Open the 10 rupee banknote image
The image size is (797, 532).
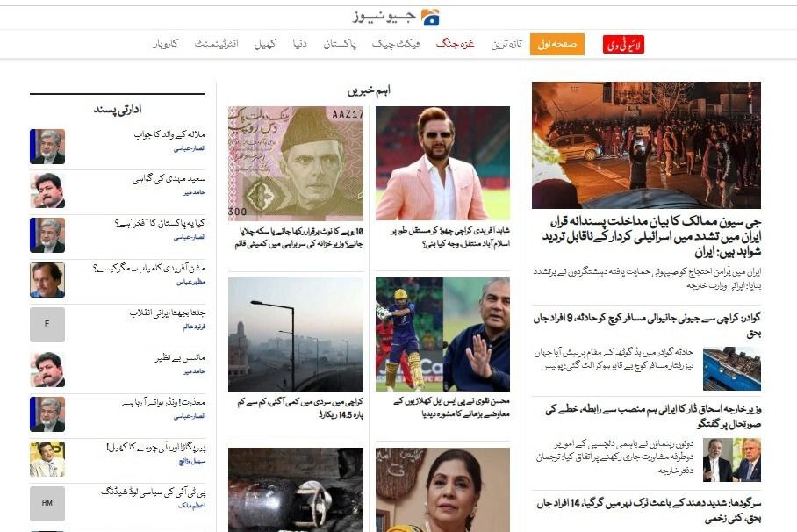tap(296, 163)
